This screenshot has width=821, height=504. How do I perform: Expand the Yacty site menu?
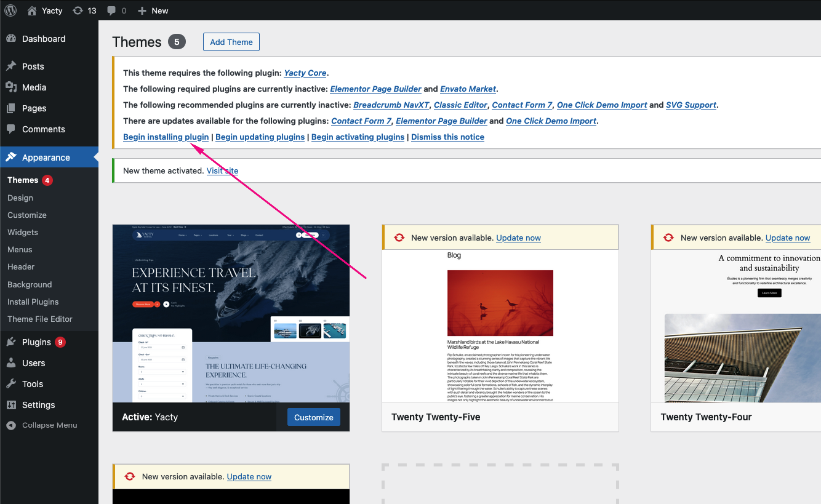coord(45,10)
